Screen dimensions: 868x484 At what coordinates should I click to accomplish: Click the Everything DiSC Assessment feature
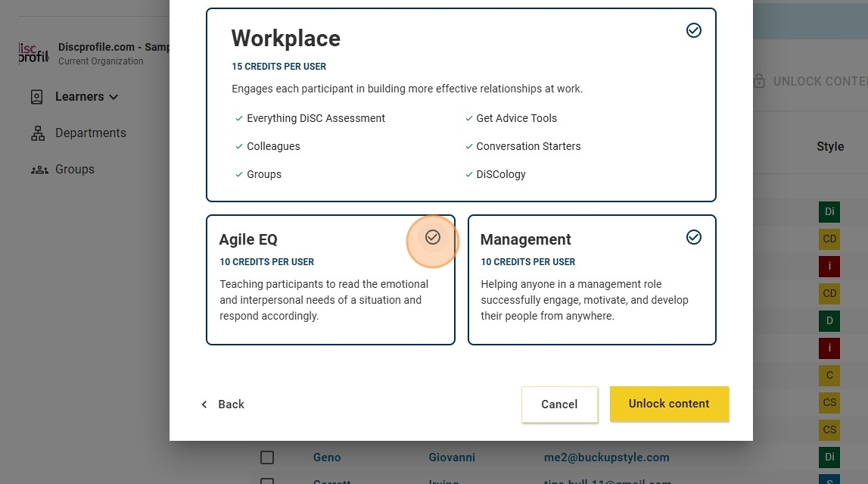316,118
